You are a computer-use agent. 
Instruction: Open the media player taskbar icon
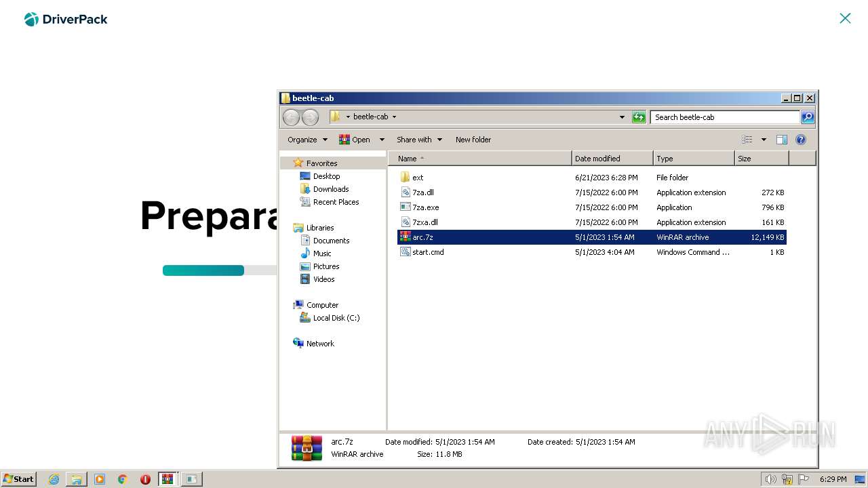pyautogui.click(x=100, y=479)
